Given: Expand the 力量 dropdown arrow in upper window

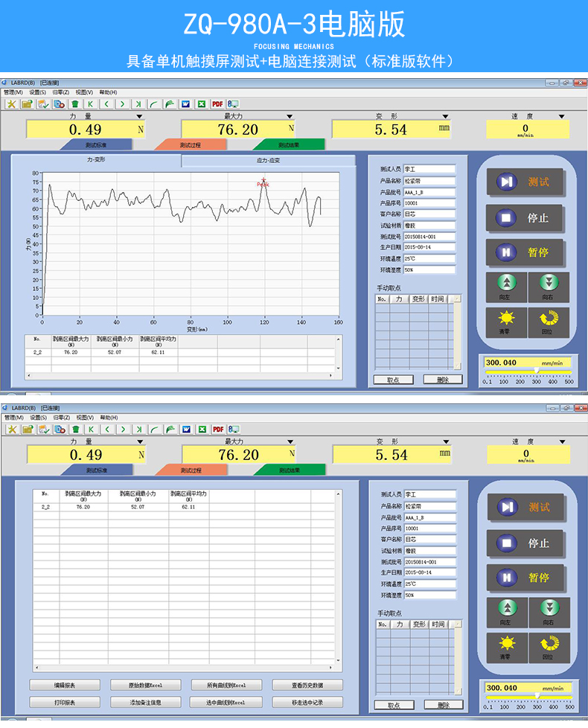Looking at the screenshot, I should tap(139, 117).
